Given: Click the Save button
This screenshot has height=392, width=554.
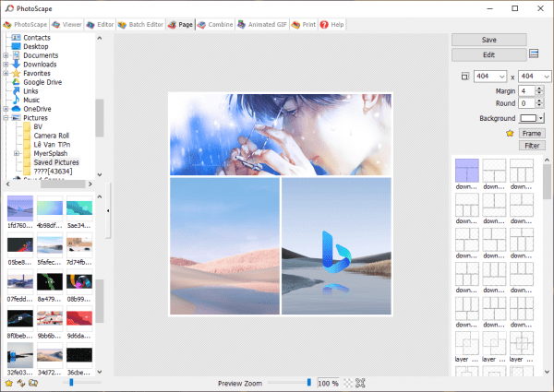Looking at the screenshot, I should 489,40.
